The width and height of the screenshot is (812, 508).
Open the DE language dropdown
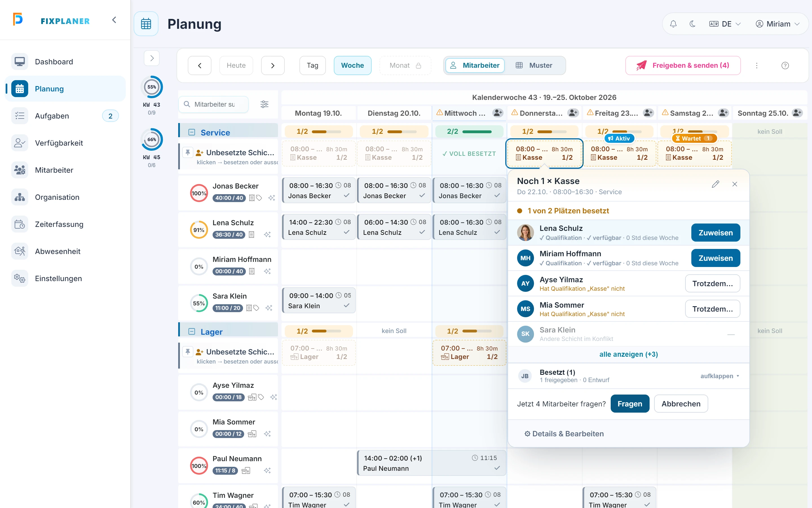tap(725, 24)
